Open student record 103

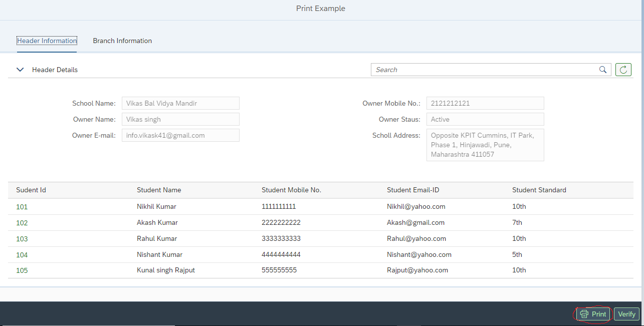coord(22,239)
